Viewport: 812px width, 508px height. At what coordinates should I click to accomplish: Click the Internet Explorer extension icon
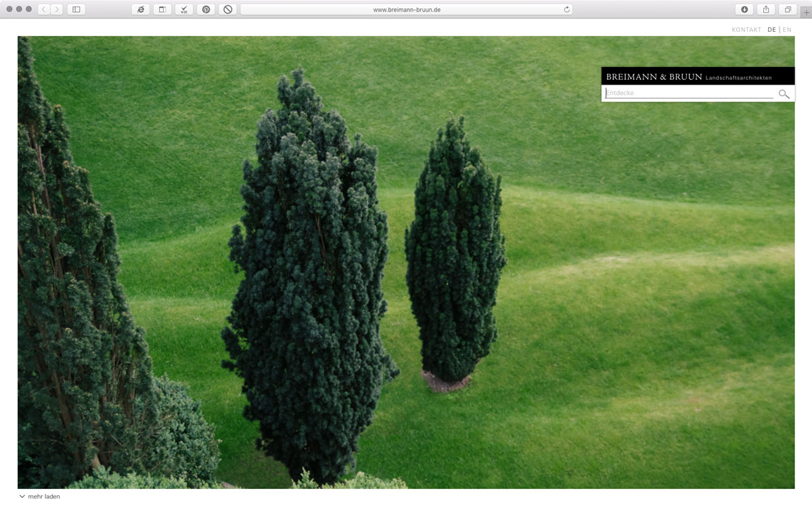[141, 9]
